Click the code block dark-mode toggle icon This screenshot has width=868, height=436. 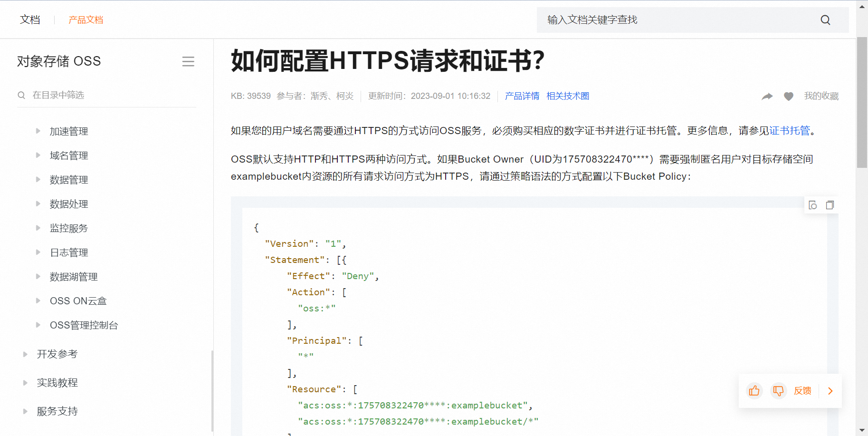click(x=813, y=205)
